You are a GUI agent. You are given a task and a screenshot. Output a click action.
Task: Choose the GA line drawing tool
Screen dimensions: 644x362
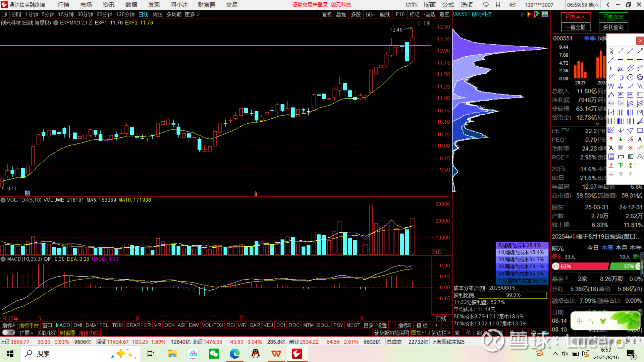[x=630, y=95]
